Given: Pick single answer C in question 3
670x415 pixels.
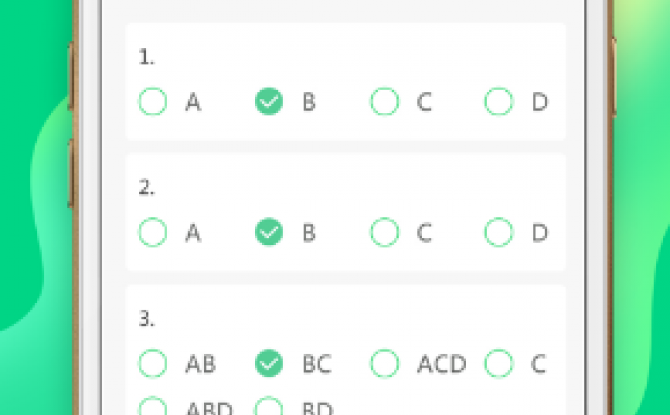Looking at the screenshot, I should (499, 364).
